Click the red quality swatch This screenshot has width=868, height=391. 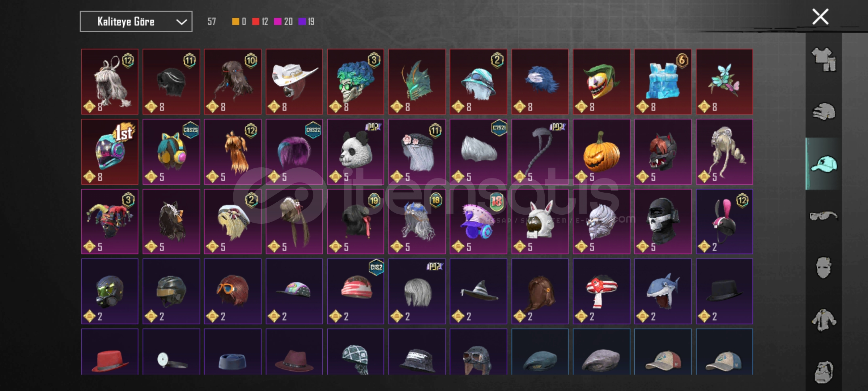click(x=256, y=22)
